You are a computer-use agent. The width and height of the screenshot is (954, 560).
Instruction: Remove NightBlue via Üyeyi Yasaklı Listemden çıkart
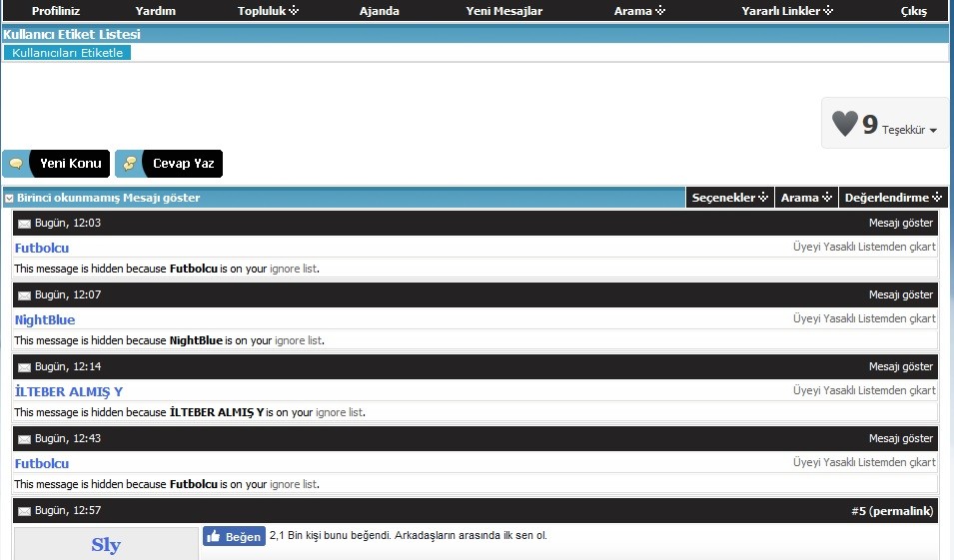point(864,318)
